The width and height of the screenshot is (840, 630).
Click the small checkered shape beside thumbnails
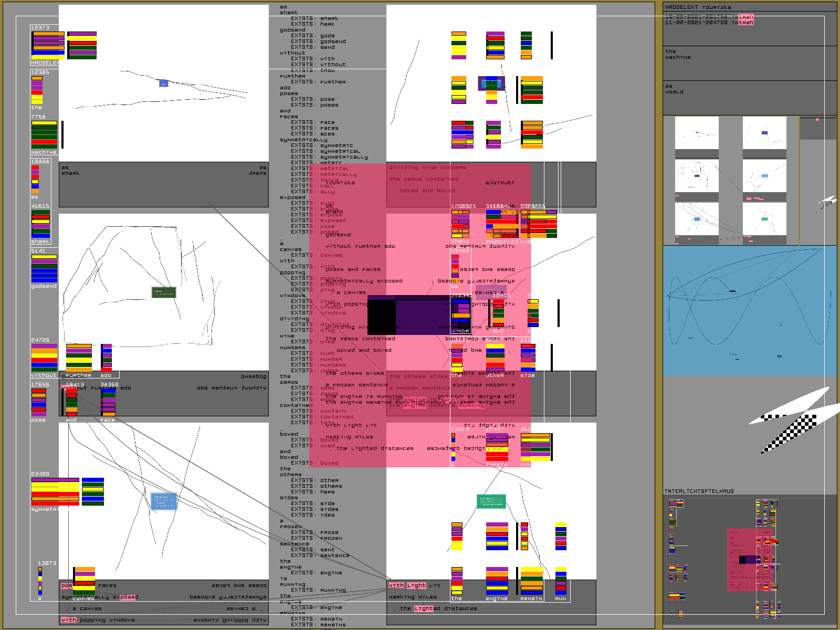827,202
